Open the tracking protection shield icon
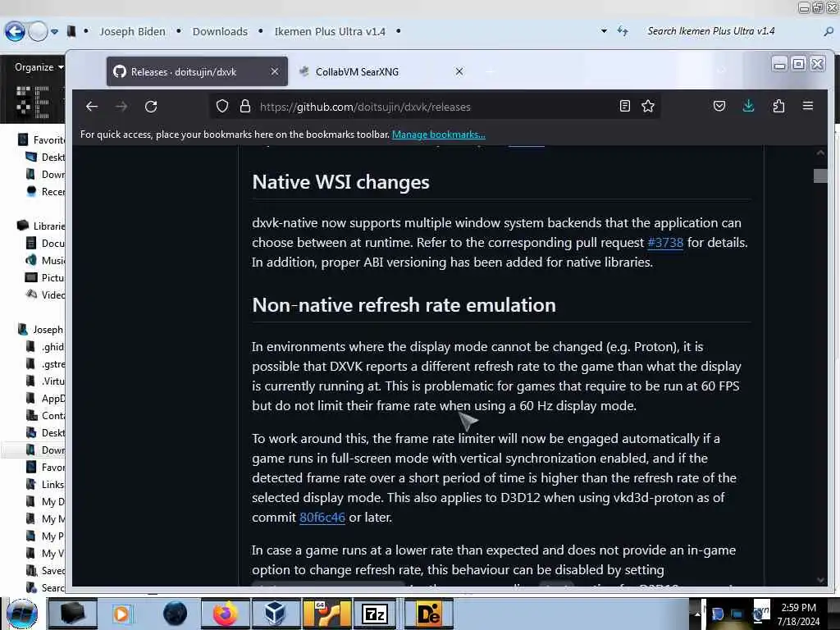Image resolution: width=840 pixels, height=630 pixels. tap(222, 106)
